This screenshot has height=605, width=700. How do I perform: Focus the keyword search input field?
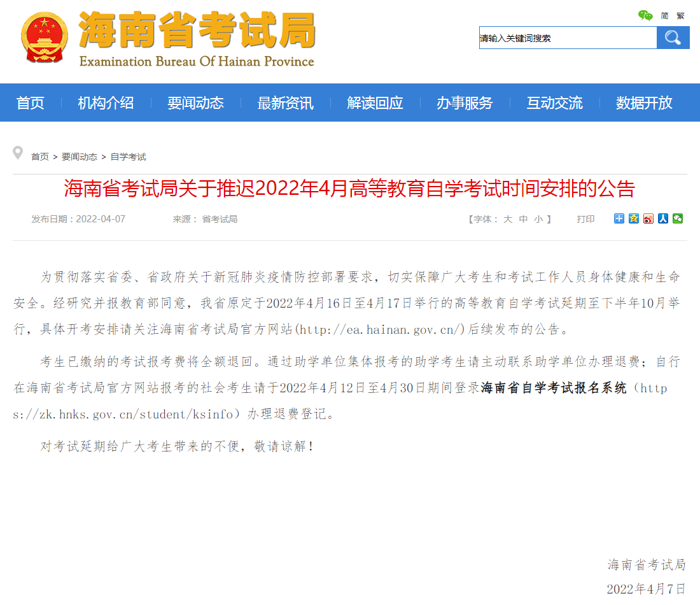tap(568, 38)
